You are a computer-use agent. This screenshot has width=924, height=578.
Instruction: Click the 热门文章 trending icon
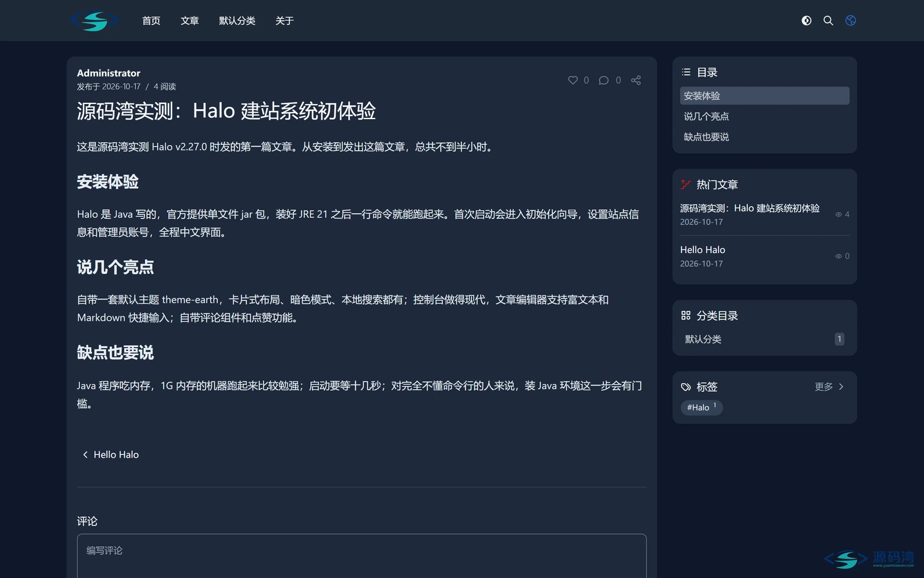coord(685,184)
